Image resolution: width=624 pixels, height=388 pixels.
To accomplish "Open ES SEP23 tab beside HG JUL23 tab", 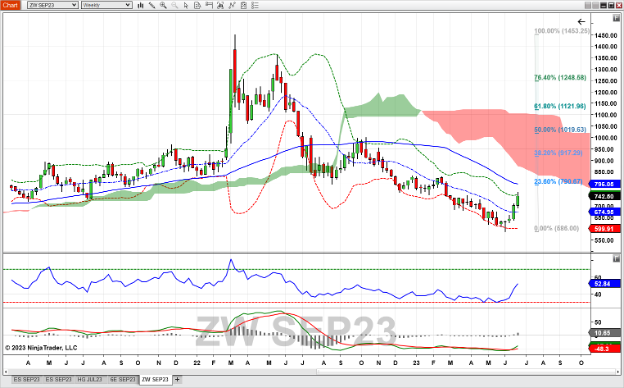I will [58, 379].
